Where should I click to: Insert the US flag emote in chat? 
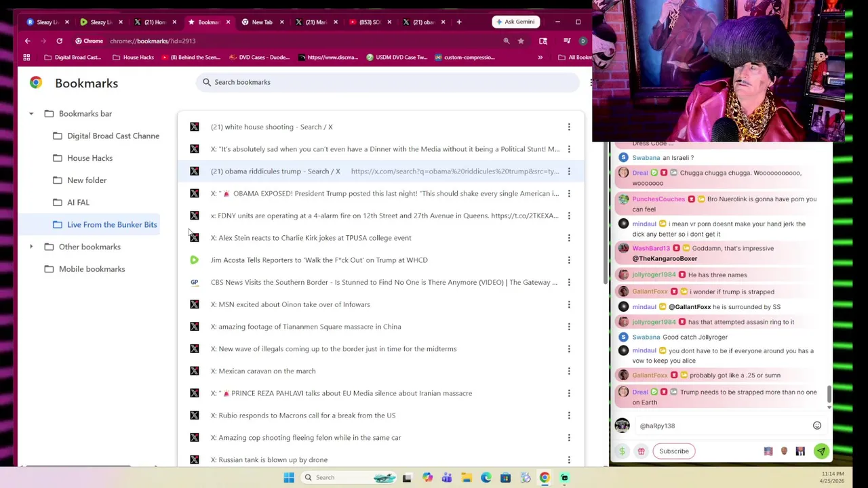(x=768, y=451)
